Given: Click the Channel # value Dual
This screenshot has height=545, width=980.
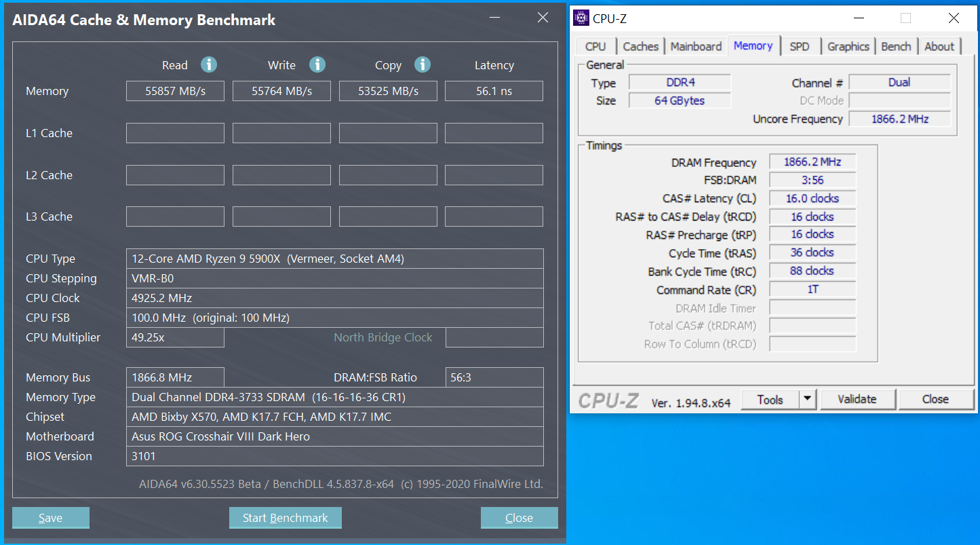Looking at the screenshot, I should pos(900,82).
